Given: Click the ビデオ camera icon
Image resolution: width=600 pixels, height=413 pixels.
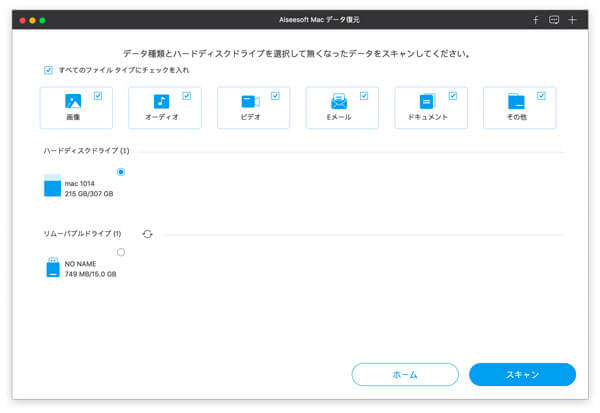Looking at the screenshot, I should (x=251, y=101).
